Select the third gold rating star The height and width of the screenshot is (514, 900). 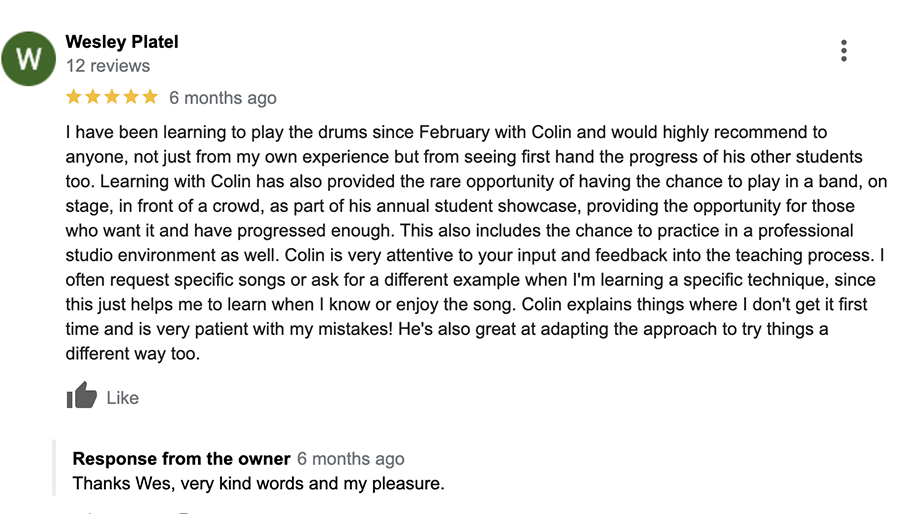coord(112,96)
